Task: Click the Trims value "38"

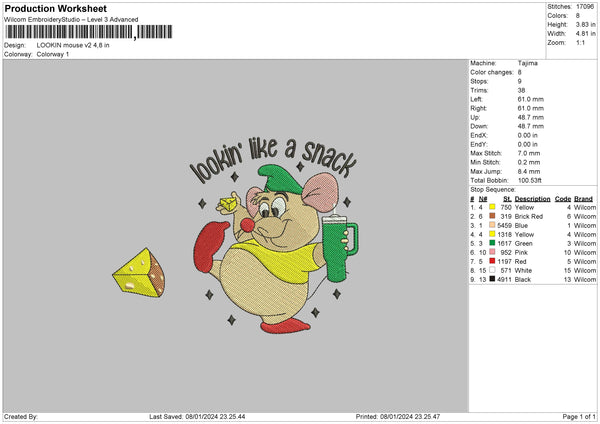Action: 521,90
